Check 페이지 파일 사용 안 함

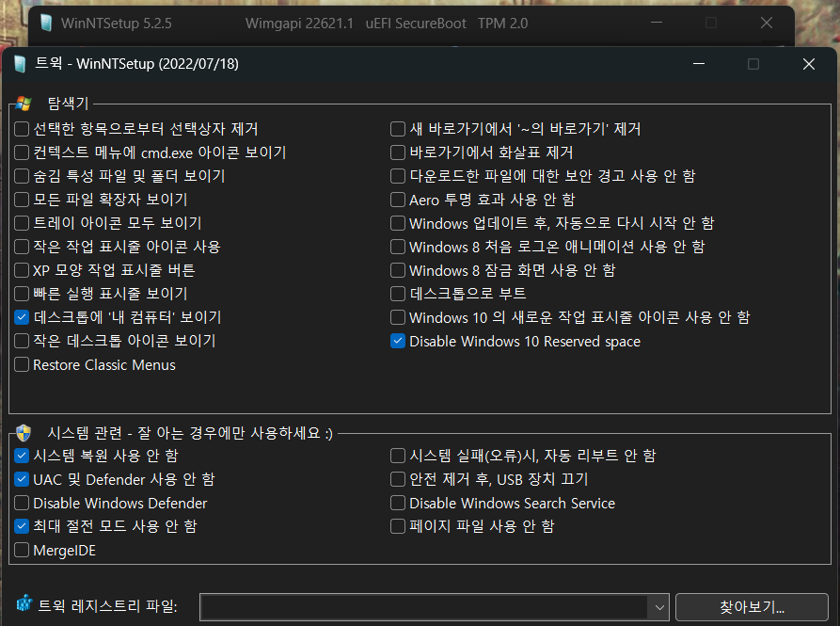click(x=398, y=527)
